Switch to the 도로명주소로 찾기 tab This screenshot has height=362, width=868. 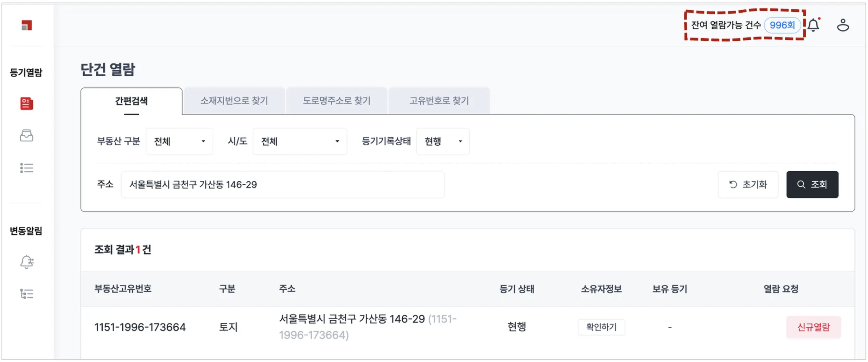click(336, 101)
